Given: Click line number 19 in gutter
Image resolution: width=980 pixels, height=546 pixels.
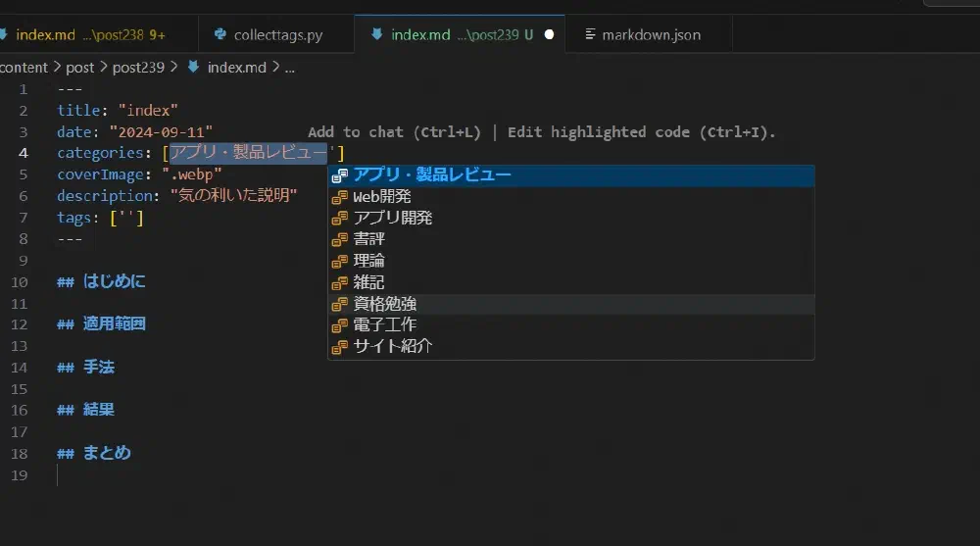Looking at the screenshot, I should [20, 475].
